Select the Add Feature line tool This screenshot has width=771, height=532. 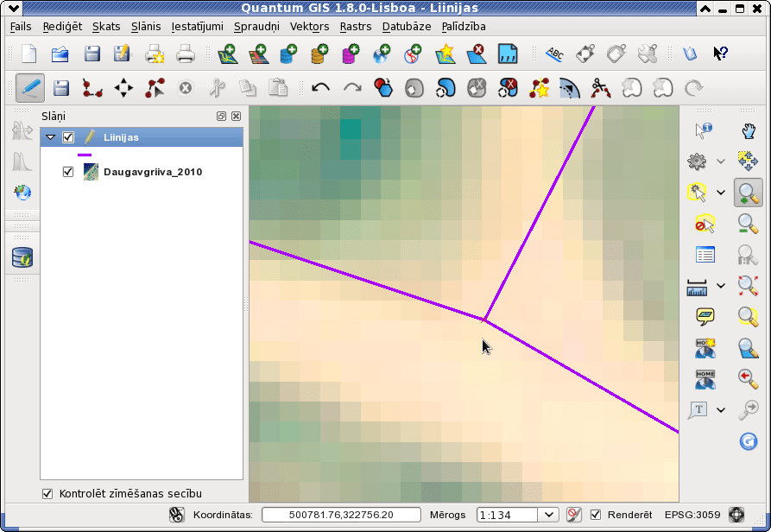pos(92,88)
